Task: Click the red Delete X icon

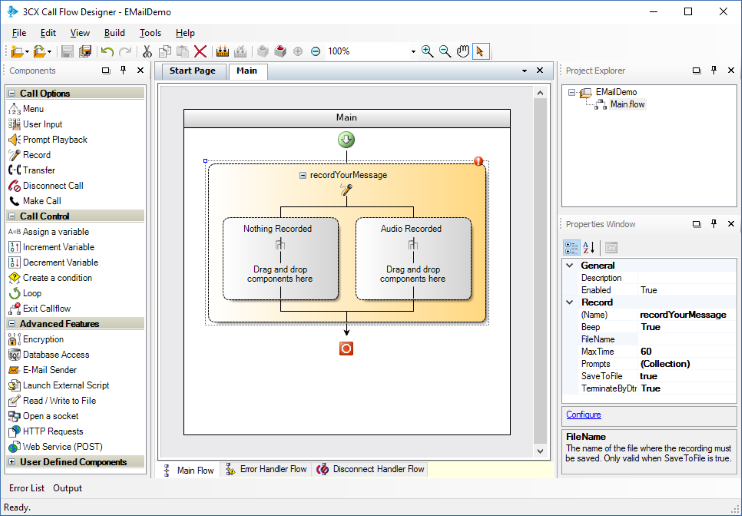Action: pos(201,51)
